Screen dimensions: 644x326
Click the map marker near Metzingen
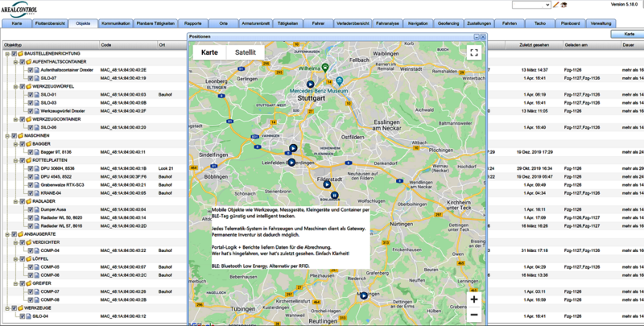point(364,295)
